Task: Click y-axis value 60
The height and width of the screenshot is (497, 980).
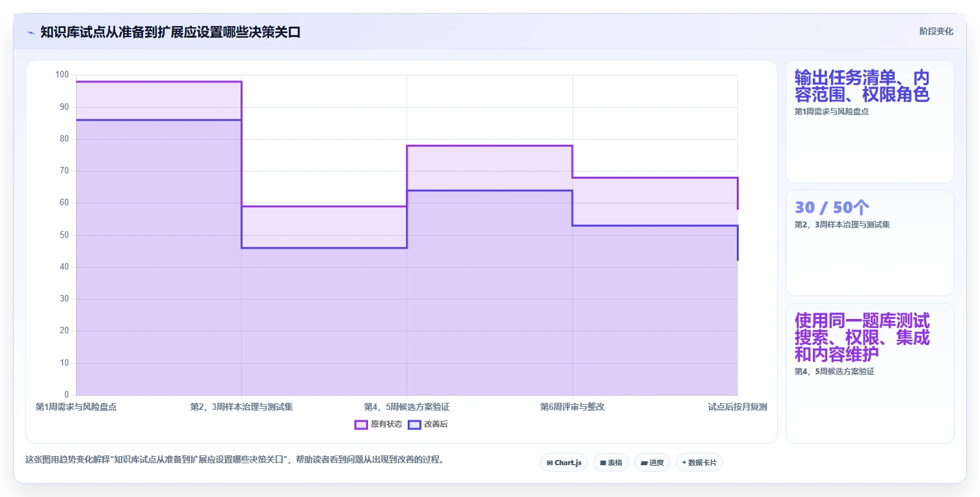Action: tap(64, 203)
